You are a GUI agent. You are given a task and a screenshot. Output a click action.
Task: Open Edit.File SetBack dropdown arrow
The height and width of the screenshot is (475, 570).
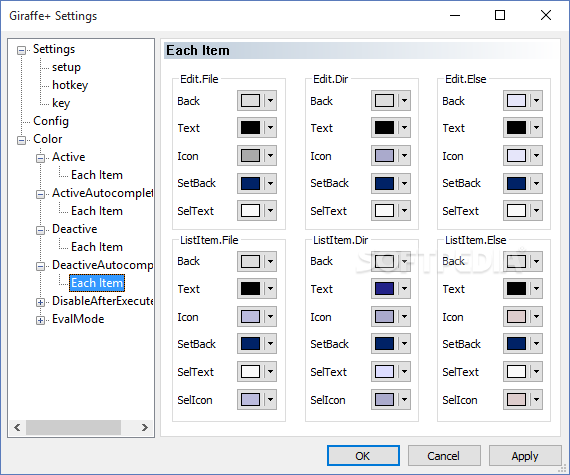pos(270,183)
